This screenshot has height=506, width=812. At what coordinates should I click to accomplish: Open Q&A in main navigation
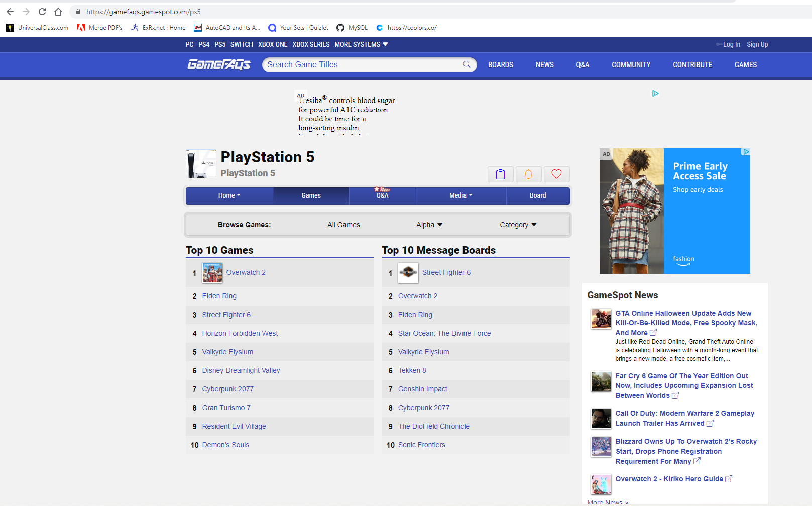click(x=583, y=65)
